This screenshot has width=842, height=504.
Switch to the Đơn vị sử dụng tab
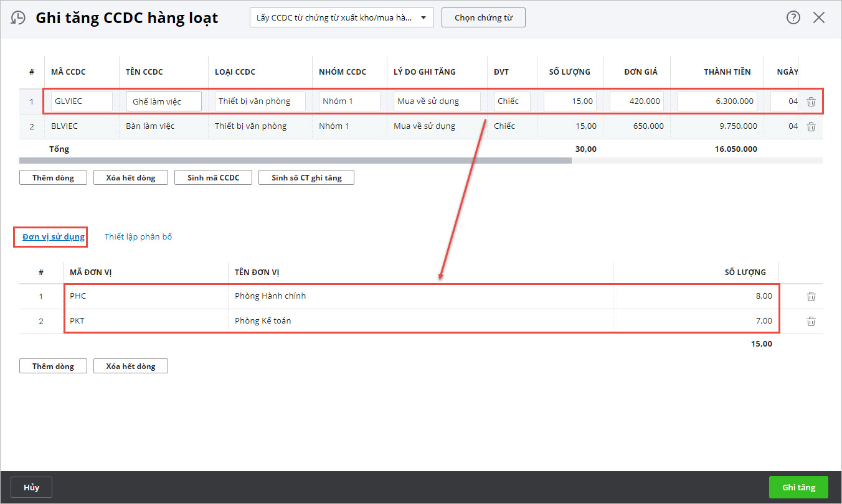pyautogui.click(x=54, y=236)
